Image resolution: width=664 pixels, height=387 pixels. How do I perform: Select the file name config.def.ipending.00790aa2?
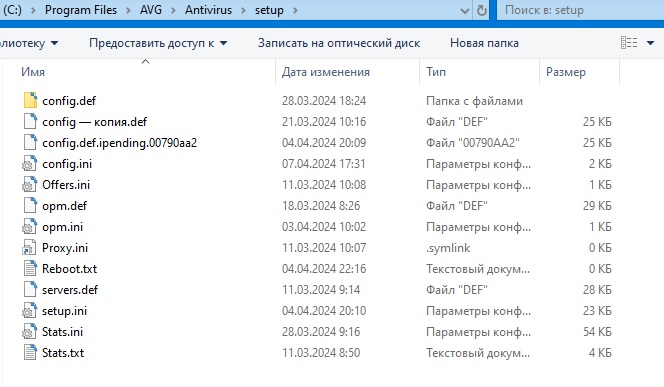point(119,143)
